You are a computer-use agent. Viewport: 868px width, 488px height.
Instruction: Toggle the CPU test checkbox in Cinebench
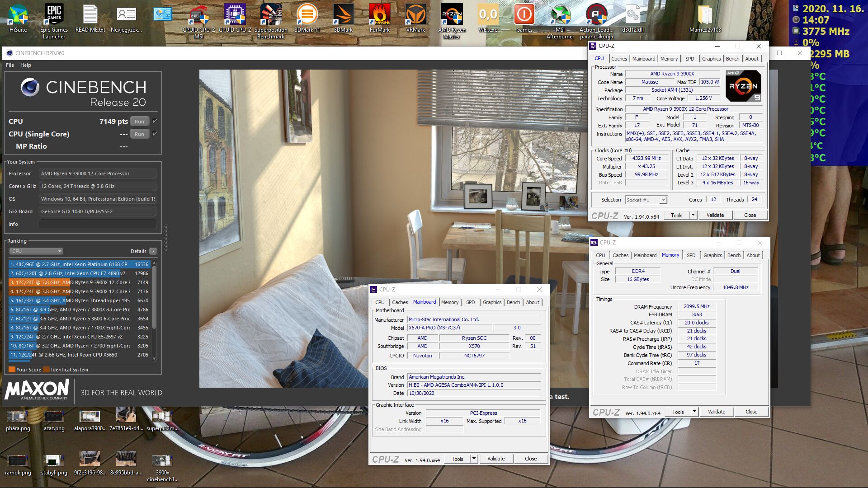click(155, 121)
